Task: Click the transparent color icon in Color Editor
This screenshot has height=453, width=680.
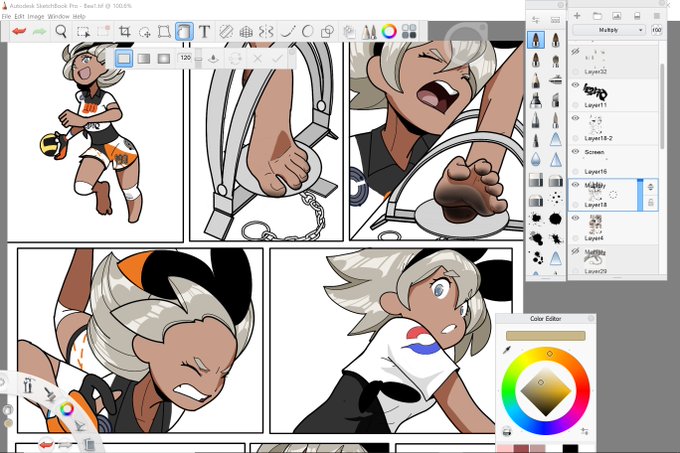Action: [507, 431]
